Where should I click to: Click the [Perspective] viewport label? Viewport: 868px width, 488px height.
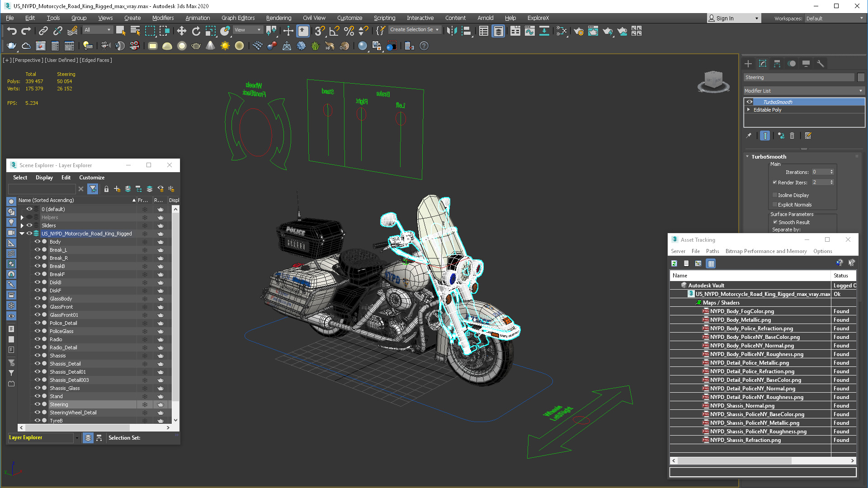coord(28,60)
